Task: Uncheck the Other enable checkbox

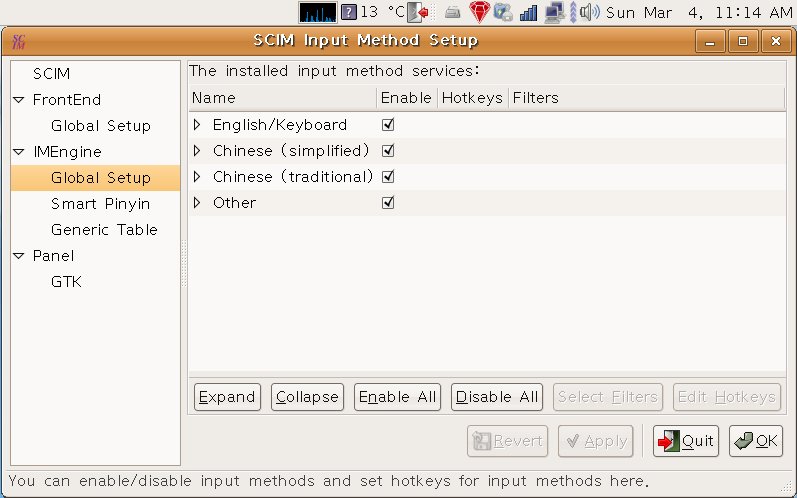Action: point(388,202)
